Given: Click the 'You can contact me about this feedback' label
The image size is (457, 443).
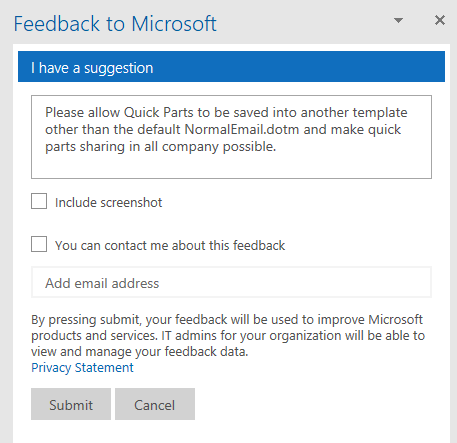Looking at the screenshot, I should click(x=170, y=245).
